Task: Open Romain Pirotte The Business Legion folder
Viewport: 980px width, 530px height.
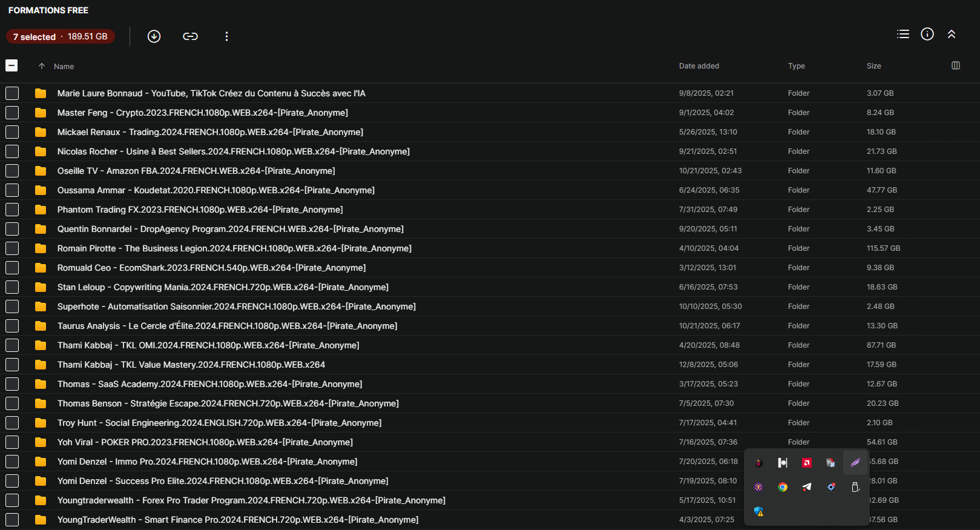Action: (234, 248)
